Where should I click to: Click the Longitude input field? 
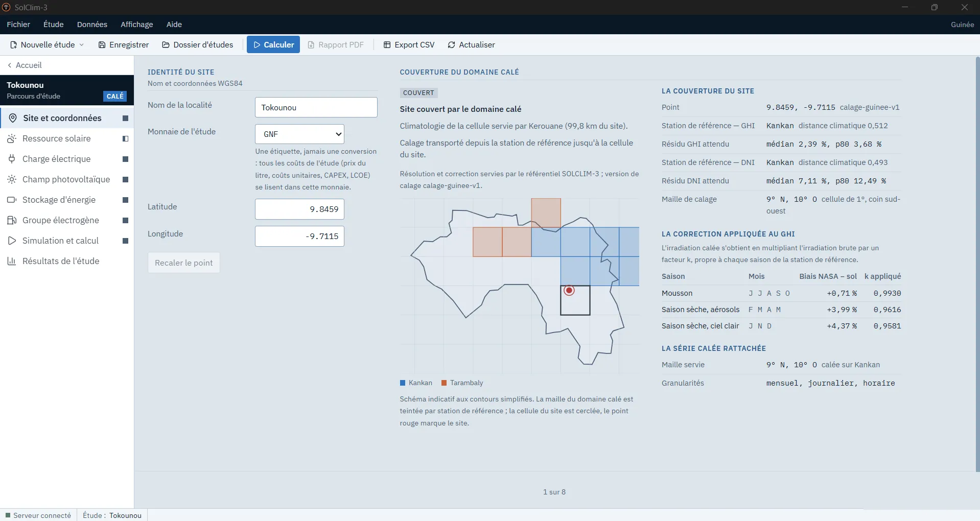tap(299, 236)
